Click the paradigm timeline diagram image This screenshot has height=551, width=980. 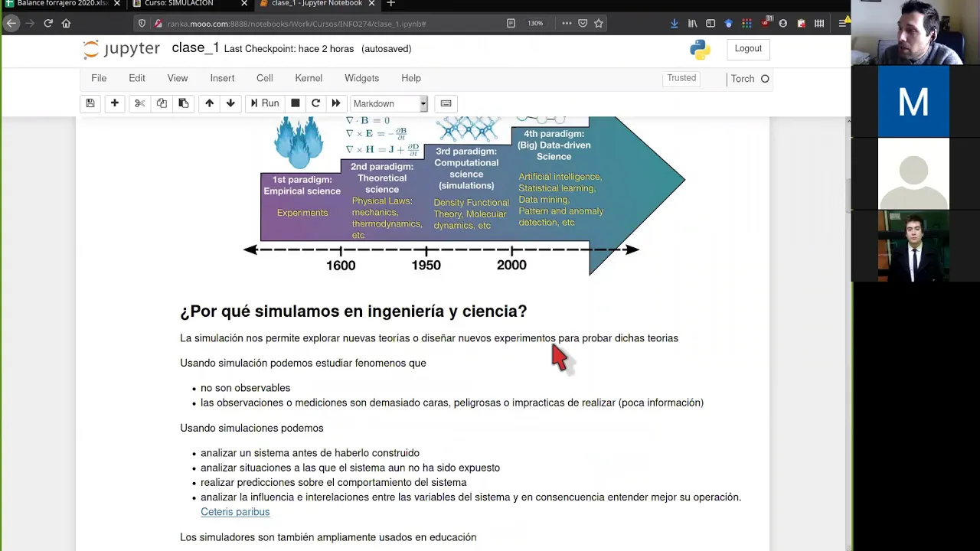pos(465,196)
